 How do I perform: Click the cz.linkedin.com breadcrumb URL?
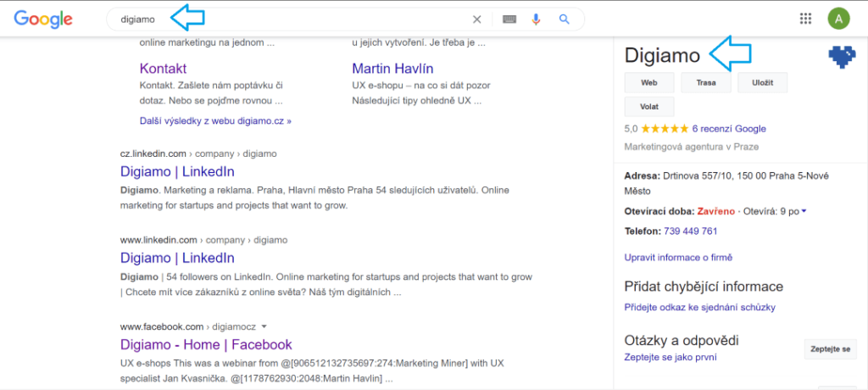[x=198, y=153]
